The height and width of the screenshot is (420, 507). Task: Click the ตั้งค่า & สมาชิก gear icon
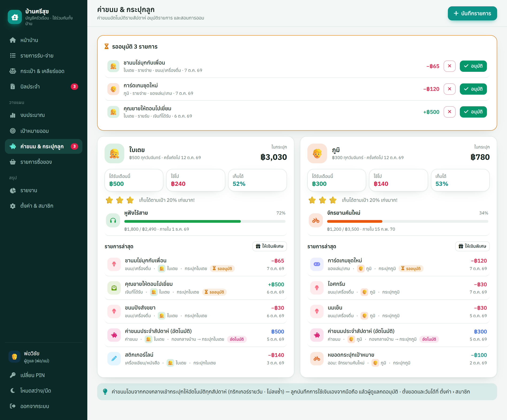click(x=13, y=206)
